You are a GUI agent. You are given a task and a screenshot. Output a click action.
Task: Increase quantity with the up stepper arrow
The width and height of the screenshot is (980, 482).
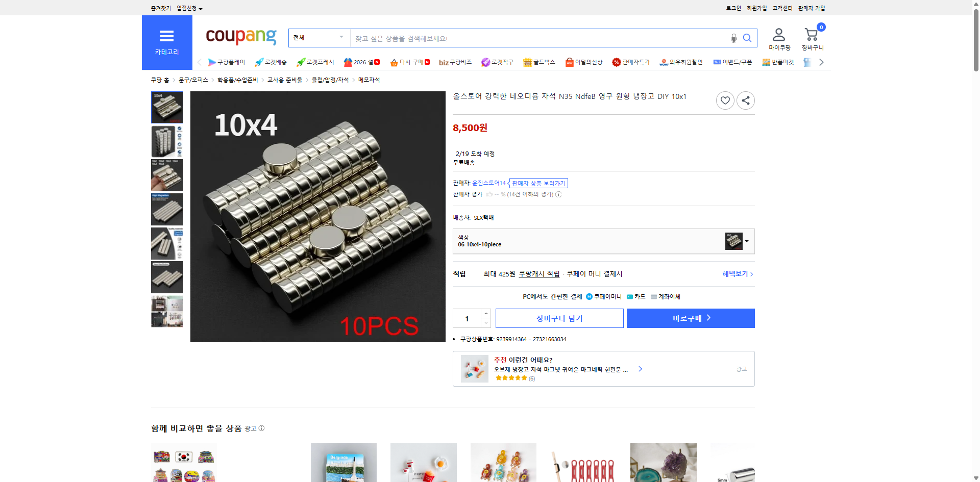[x=485, y=313]
